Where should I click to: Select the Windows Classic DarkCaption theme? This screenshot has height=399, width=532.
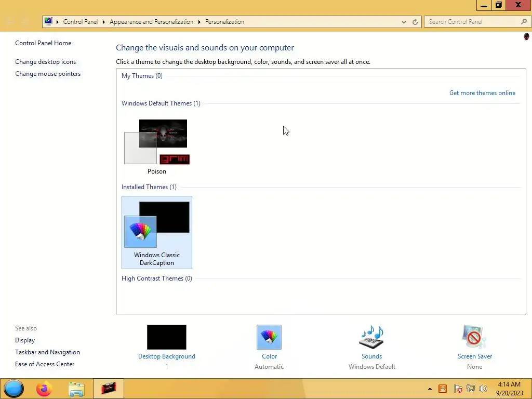click(x=157, y=232)
